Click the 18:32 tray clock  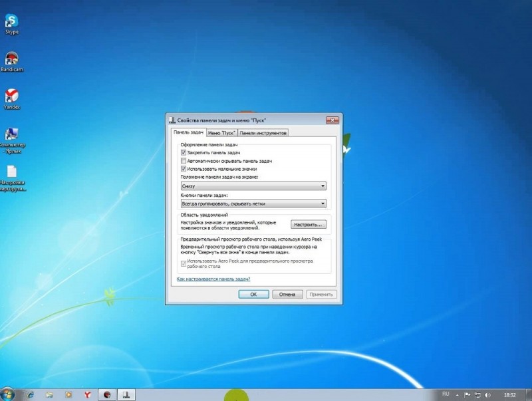click(x=509, y=395)
